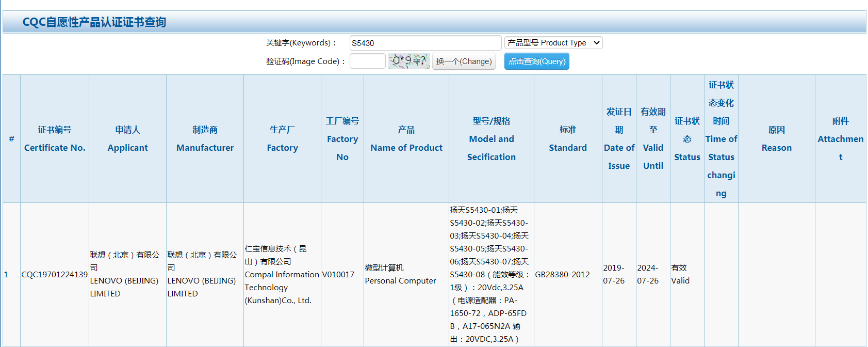This screenshot has width=868, height=347.
Task: Click the Applicant column header
Action: click(x=127, y=138)
